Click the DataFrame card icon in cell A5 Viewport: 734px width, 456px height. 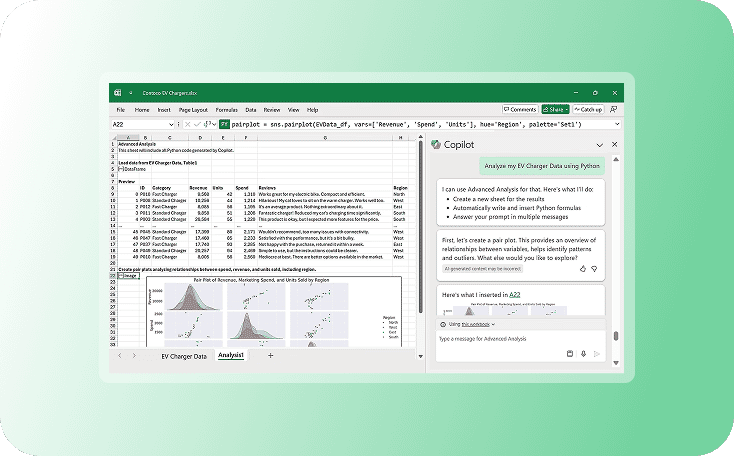click(x=121, y=169)
